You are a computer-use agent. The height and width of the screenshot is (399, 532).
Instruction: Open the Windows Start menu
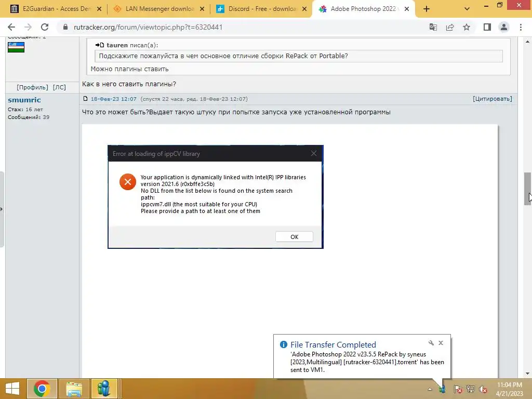coord(12,389)
